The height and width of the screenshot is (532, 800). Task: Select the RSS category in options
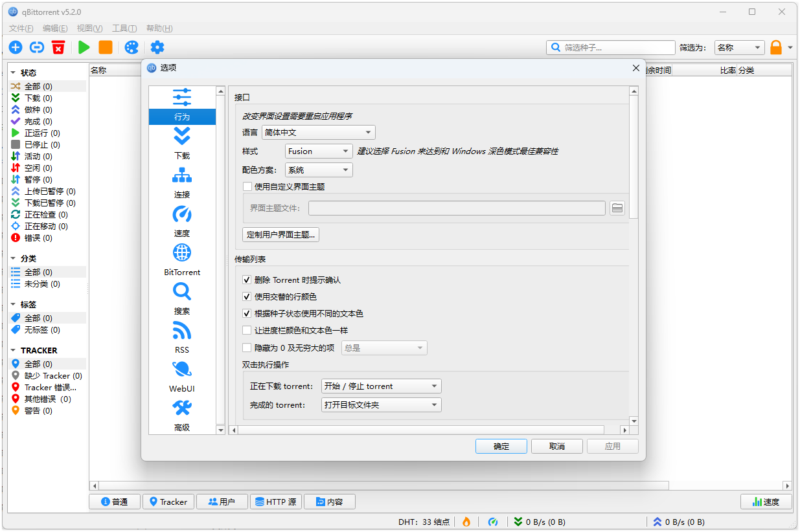click(182, 338)
